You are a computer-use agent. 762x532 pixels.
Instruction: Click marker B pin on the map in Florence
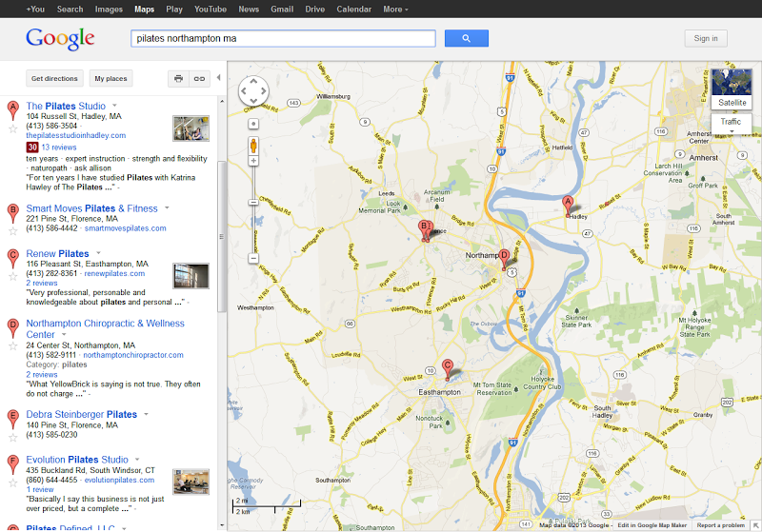[x=424, y=230]
